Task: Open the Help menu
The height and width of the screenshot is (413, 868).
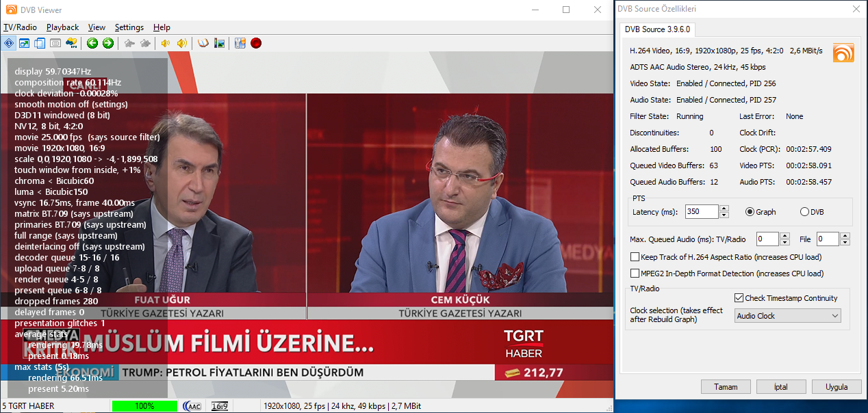Action: 162,27
